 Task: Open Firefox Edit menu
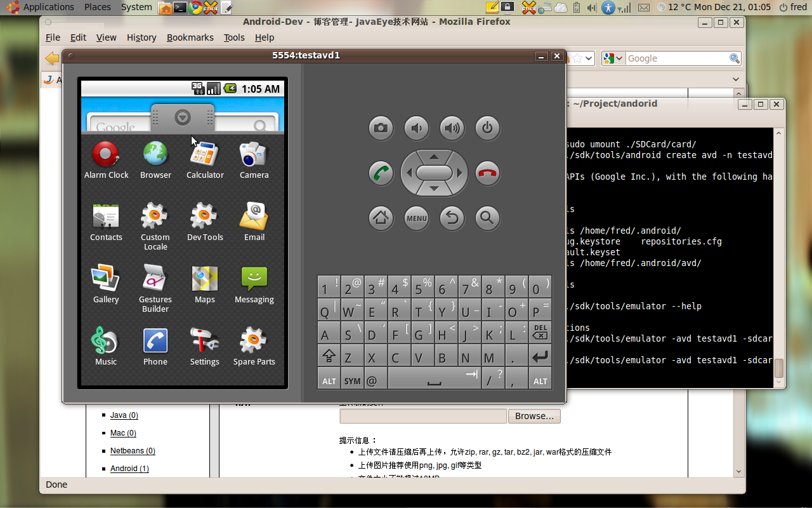coord(78,37)
